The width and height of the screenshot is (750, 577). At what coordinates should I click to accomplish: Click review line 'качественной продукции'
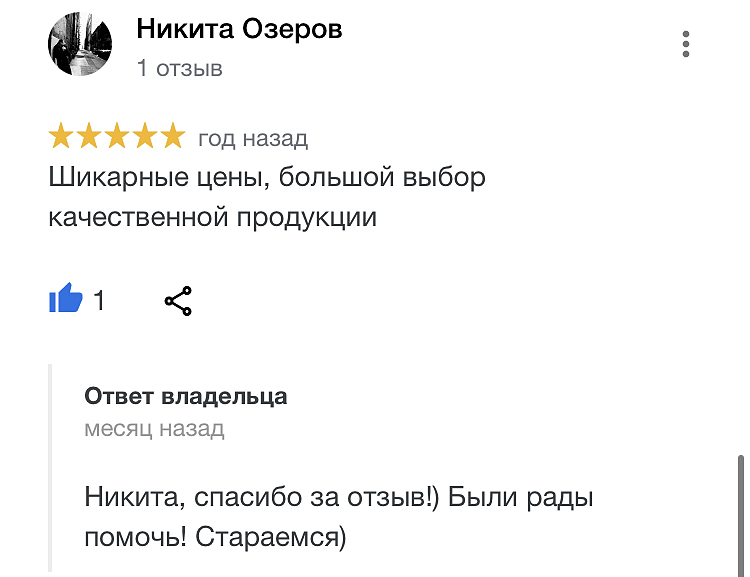click(x=213, y=218)
